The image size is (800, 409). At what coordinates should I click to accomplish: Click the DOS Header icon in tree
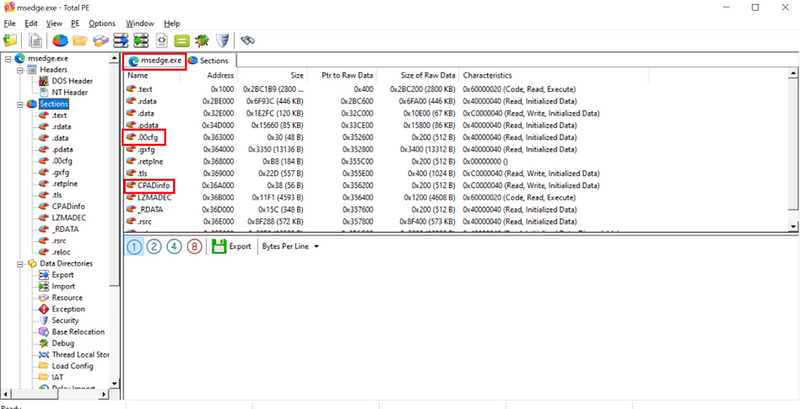(44, 81)
